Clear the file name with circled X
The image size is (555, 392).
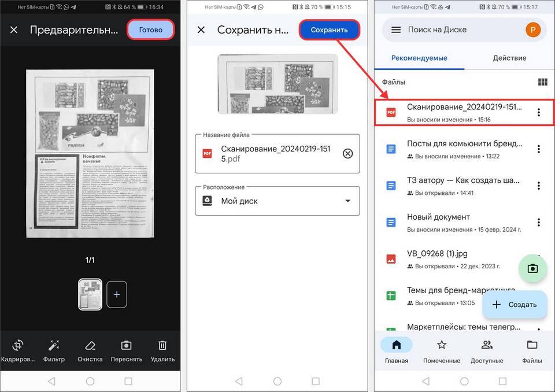click(x=347, y=153)
